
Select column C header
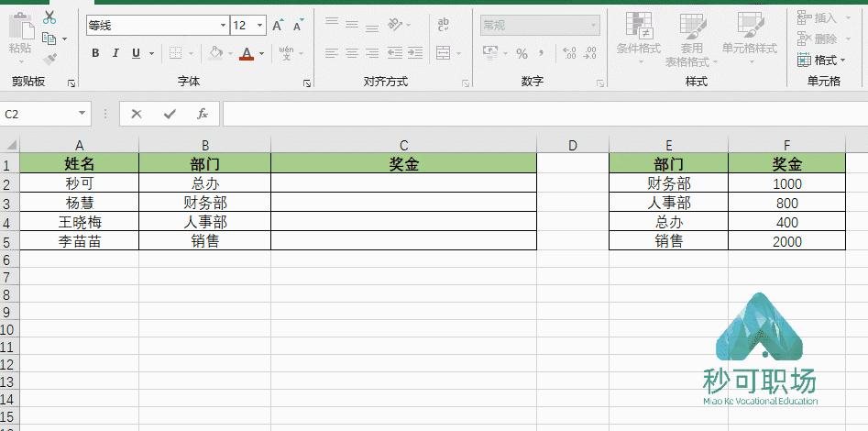(x=403, y=145)
